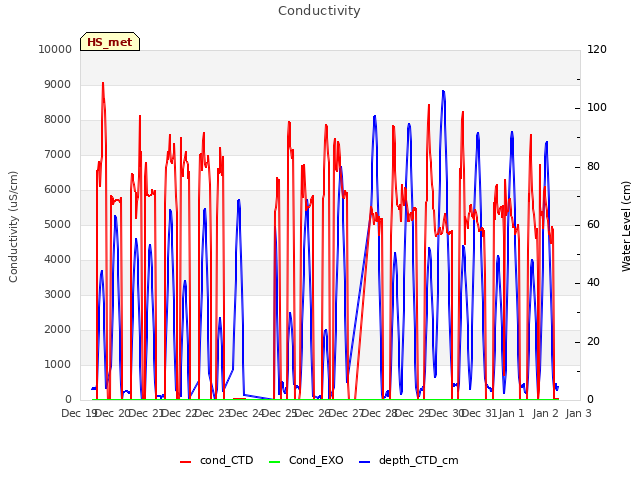Viewport: 640px width, 480px height.
Task: Click the red cond_CTD legend swatch
Action: coord(185,462)
